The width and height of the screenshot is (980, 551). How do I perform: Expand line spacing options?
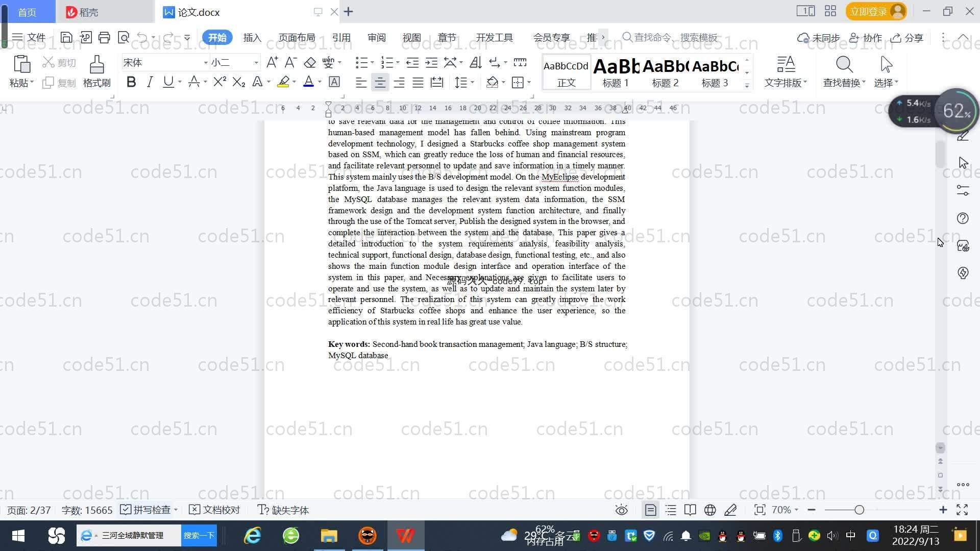click(473, 82)
